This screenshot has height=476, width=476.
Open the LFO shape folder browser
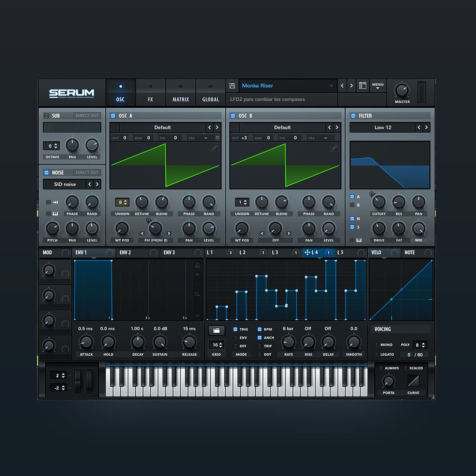(x=216, y=330)
